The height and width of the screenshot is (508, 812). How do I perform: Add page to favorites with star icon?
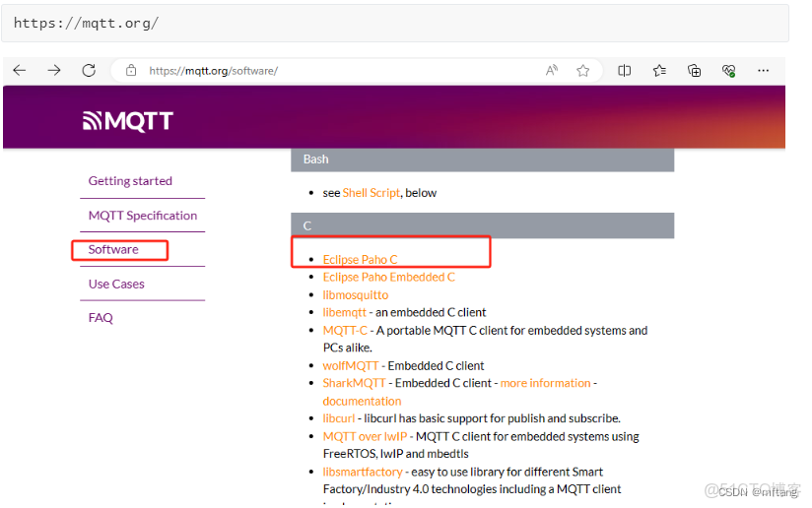click(x=583, y=70)
